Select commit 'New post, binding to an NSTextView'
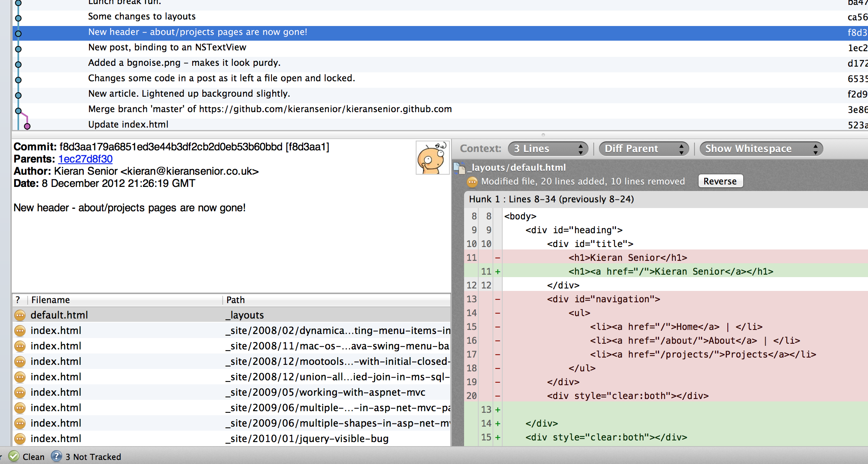This screenshot has height=464, width=868. click(x=167, y=48)
